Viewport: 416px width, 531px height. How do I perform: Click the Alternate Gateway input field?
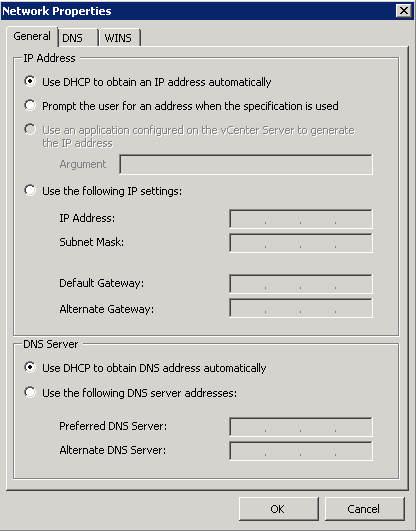click(x=301, y=308)
